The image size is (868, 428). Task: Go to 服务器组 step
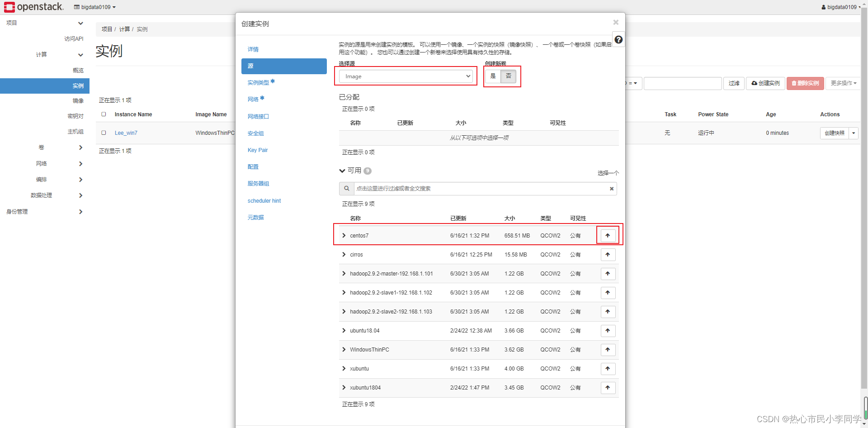258,184
